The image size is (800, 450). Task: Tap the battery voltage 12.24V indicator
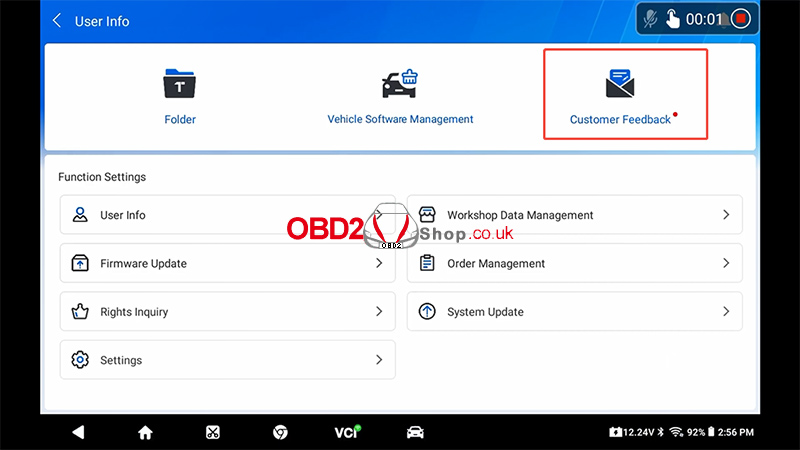point(632,432)
